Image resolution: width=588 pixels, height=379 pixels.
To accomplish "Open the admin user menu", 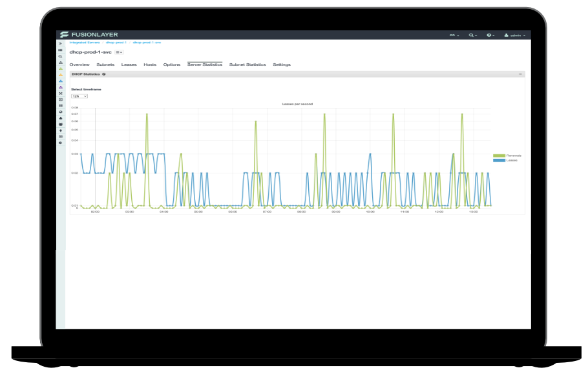I will pos(515,35).
